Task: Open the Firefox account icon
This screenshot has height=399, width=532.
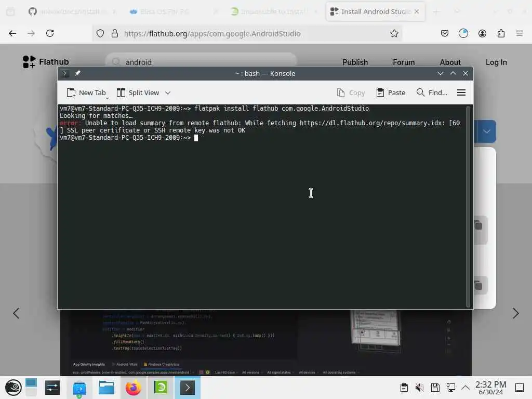Action: coord(482,33)
